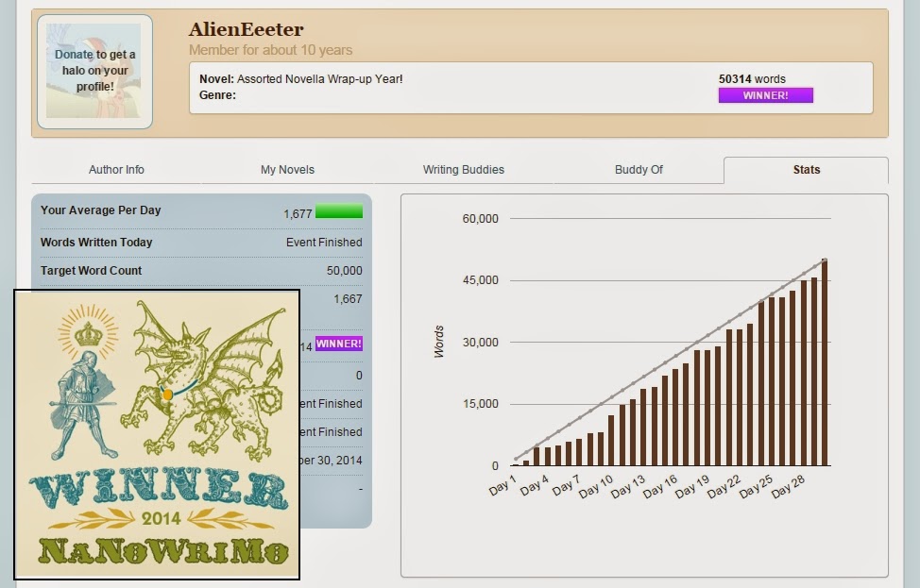Image resolution: width=920 pixels, height=588 pixels.
Task: Click the Words Written Today label
Action: [96, 243]
